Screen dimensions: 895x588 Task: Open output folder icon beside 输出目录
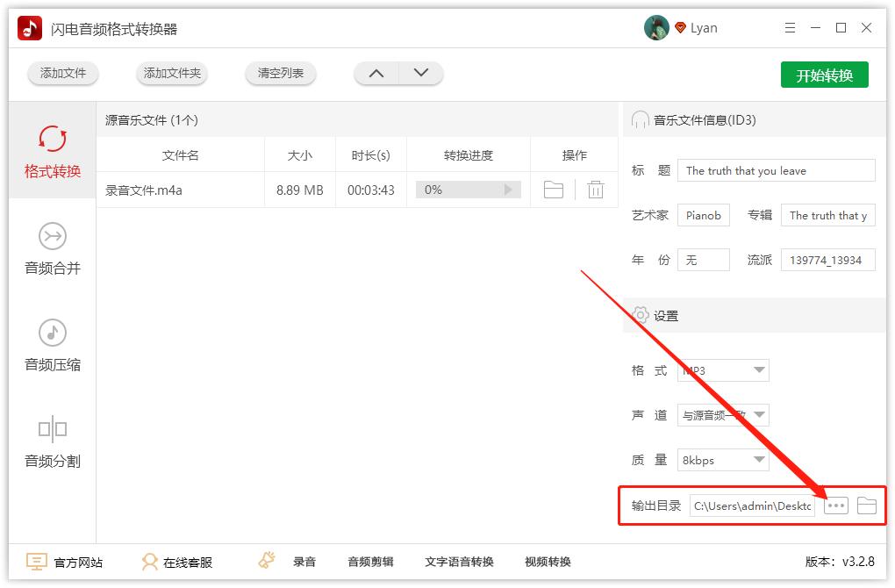pos(867,505)
